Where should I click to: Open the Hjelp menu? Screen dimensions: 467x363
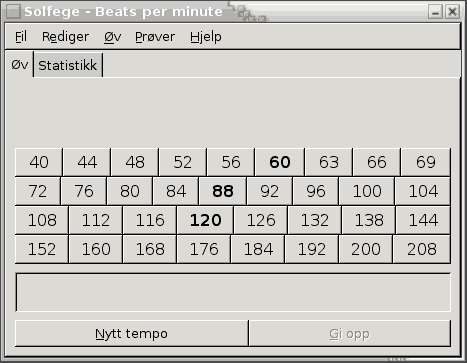(206, 37)
